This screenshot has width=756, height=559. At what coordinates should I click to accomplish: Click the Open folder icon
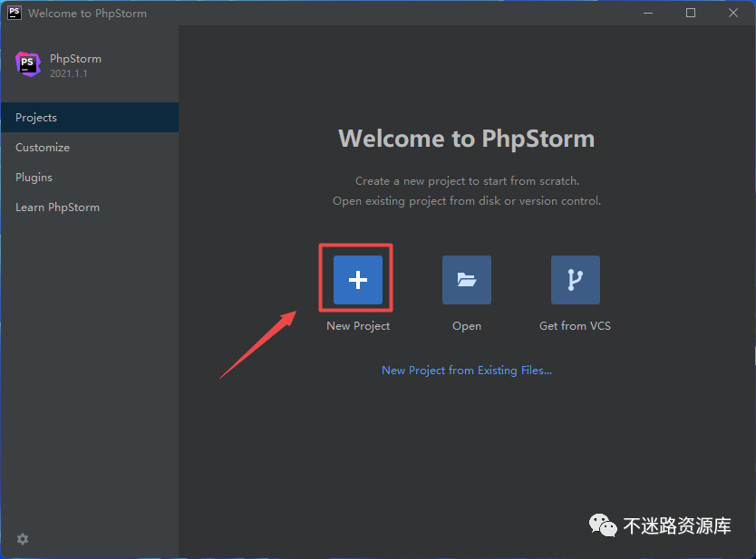coord(467,280)
